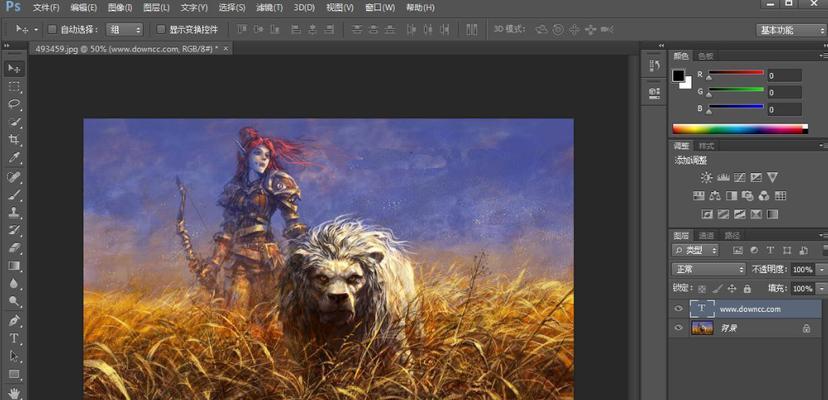Add a Brightness/Contrast adjustment
828x400 pixels.
click(x=707, y=178)
